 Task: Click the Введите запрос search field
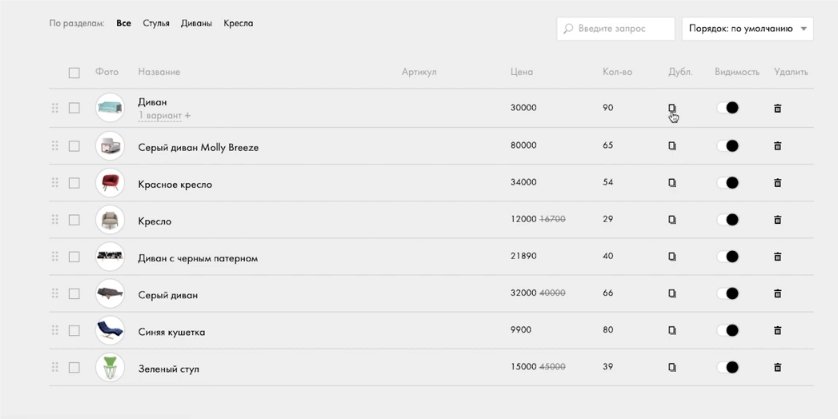point(615,29)
